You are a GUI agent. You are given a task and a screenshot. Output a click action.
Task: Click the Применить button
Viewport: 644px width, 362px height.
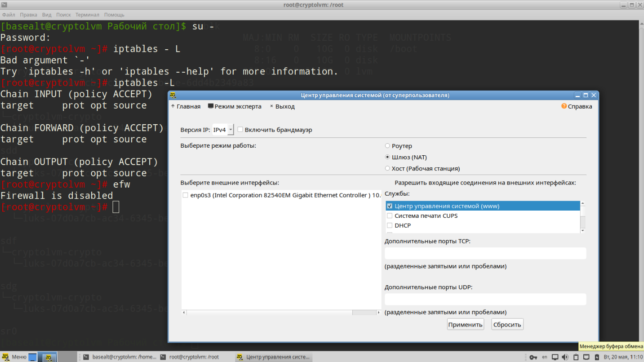coord(465,324)
